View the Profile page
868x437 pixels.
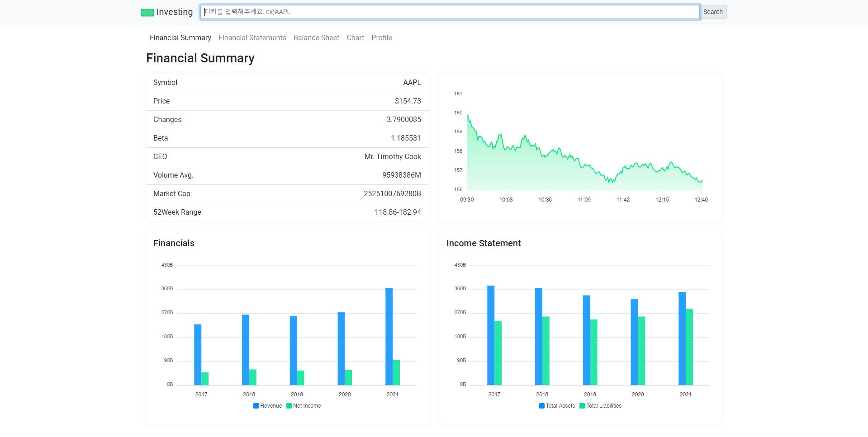click(x=381, y=38)
